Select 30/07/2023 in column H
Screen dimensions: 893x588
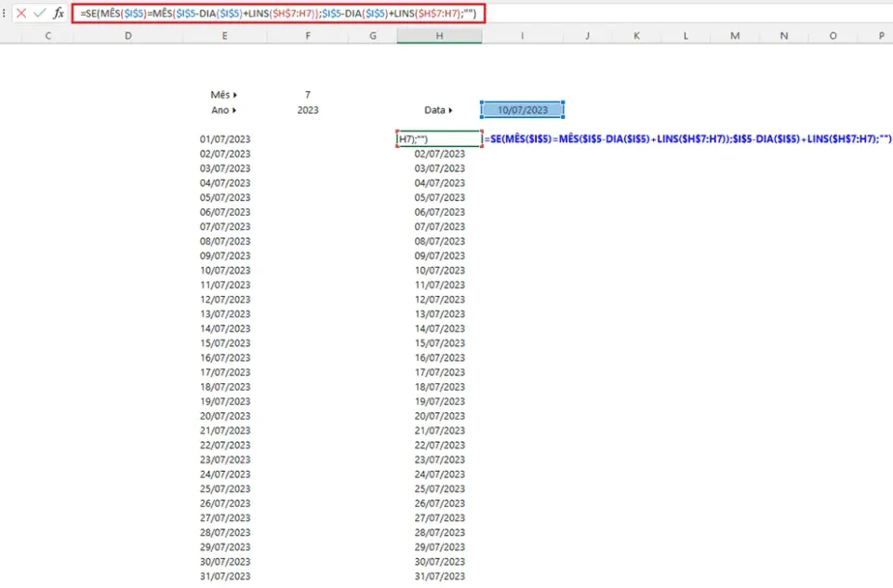point(440,562)
